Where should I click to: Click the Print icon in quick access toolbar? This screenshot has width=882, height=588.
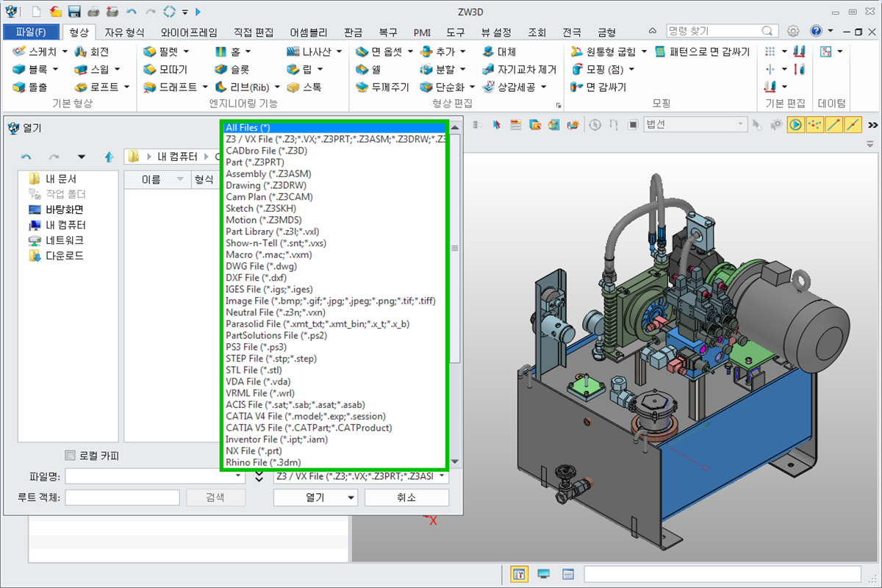93,11
